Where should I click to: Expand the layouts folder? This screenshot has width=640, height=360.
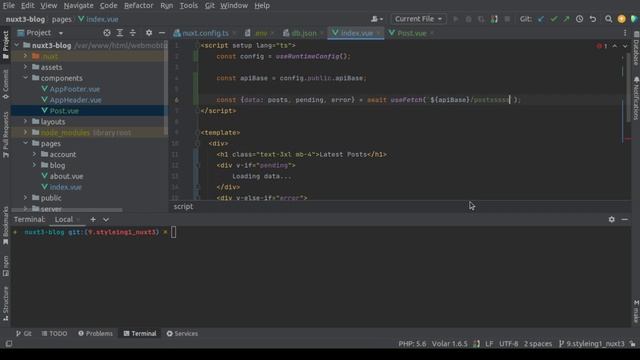pyautogui.click(x=25, y=121)
